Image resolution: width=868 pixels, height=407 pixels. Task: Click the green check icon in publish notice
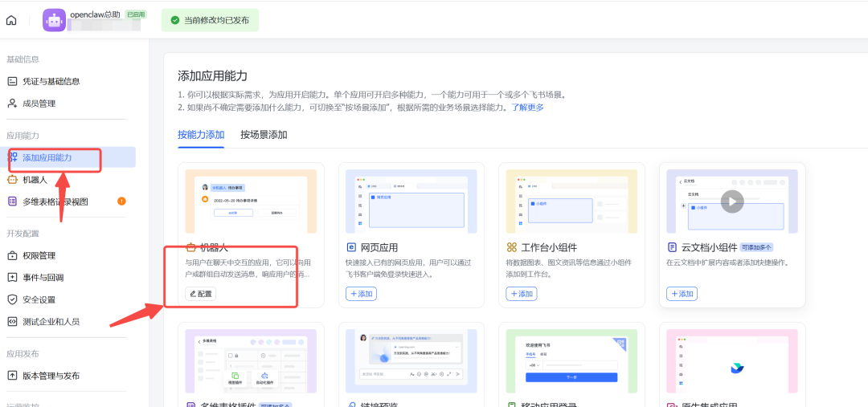(x=175, y=20)
